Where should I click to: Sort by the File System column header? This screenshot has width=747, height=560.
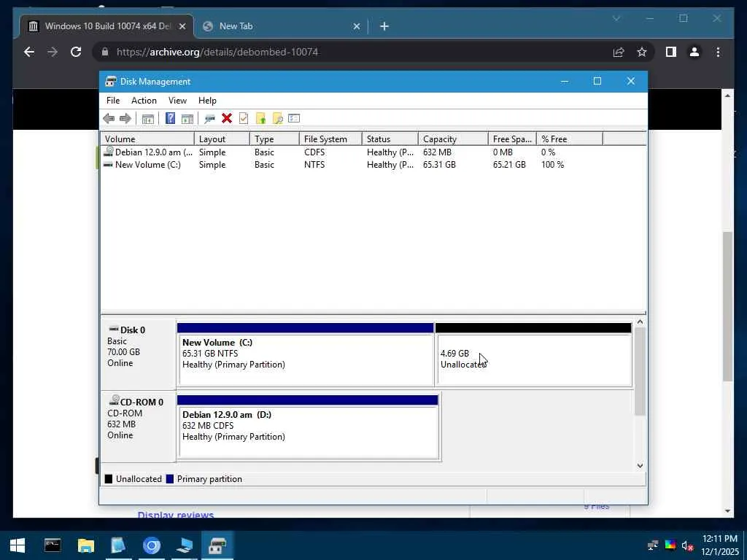330,139
